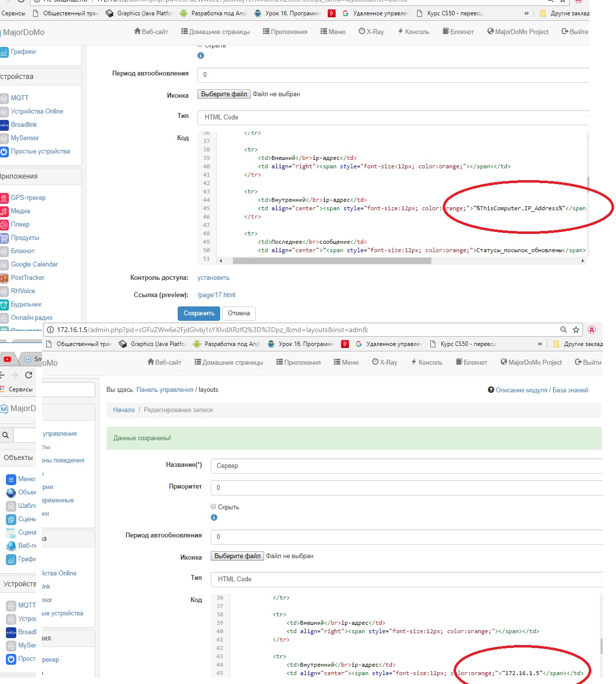Screen dimensions: 616x684
Task: Open X-Ray menu above the breadcrumb trail
Action: pyautogui.click(x=385, y=362)
